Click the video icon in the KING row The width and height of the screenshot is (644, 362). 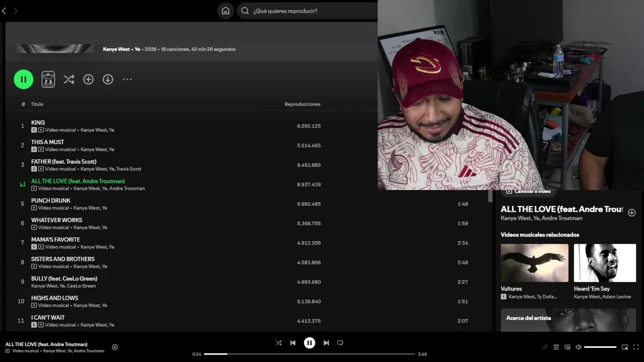point(41,130)
